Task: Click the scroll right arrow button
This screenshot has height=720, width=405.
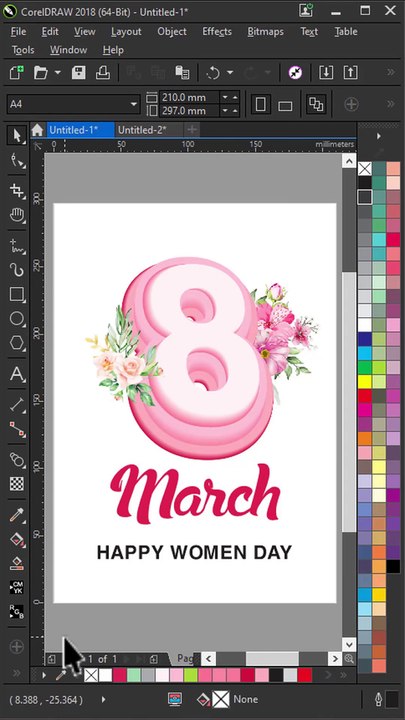Action: [335, 659]
